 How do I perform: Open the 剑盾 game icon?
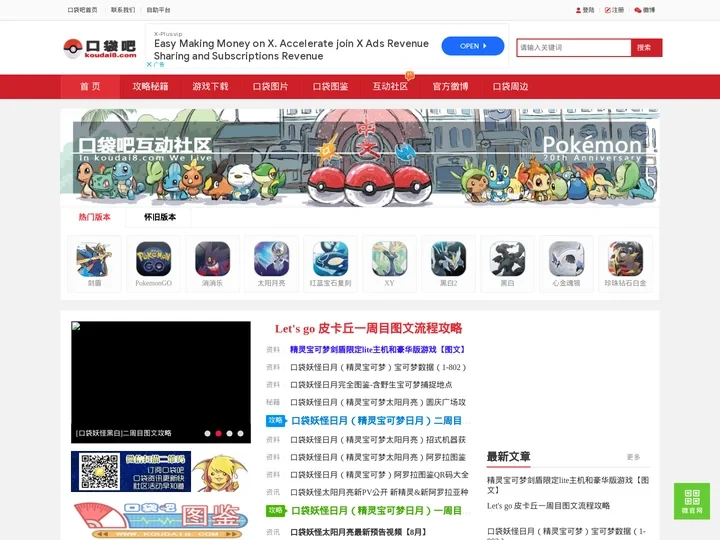94,259
